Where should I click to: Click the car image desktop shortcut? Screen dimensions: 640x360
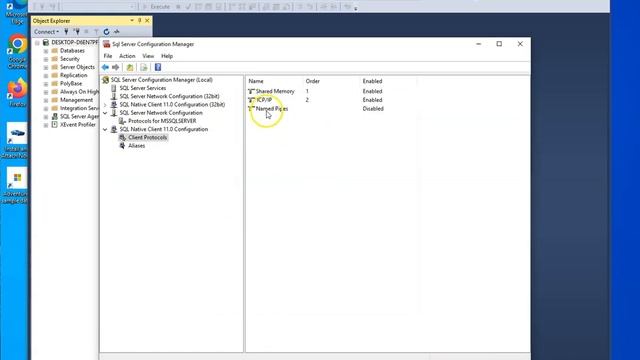(x=16, y=140)
